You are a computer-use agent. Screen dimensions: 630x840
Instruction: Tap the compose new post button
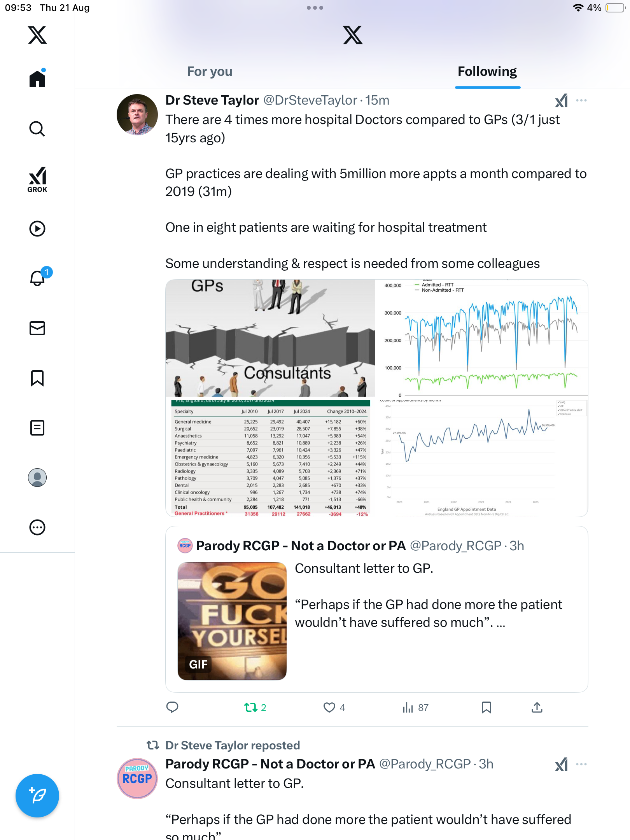coord(37,796)
